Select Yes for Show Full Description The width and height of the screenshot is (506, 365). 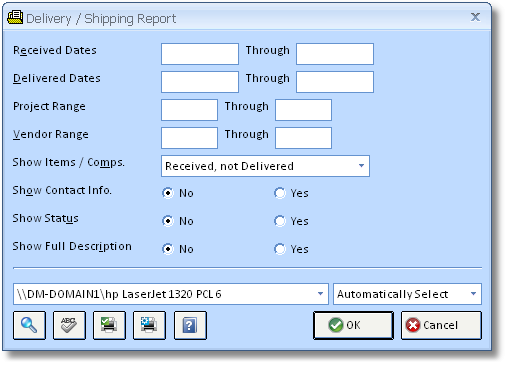click(280, 249)
